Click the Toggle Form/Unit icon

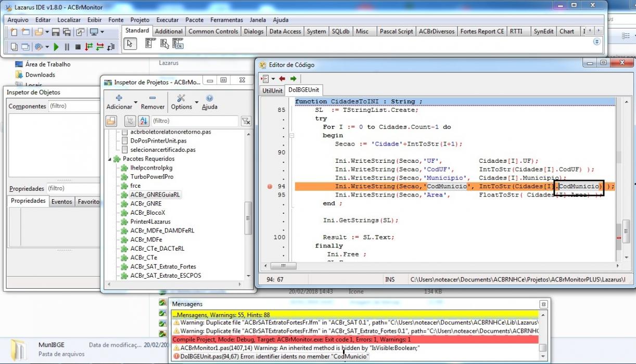[80, 32]
